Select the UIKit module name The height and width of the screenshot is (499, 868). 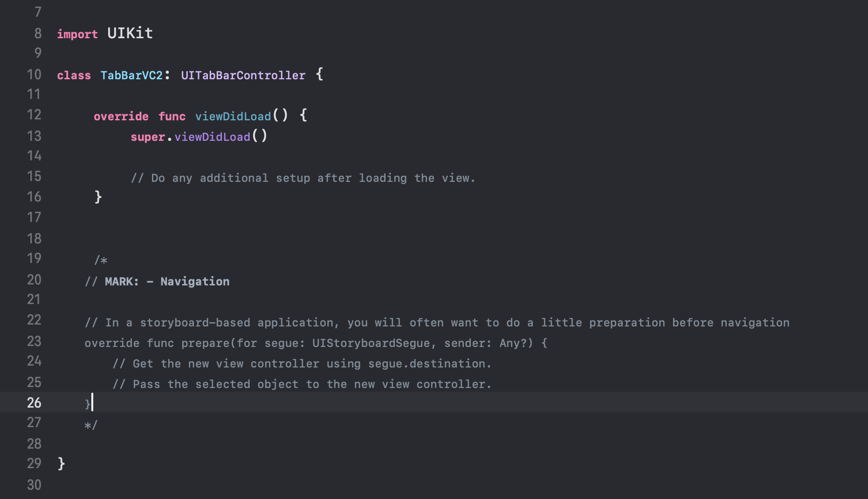coord(130,33)
